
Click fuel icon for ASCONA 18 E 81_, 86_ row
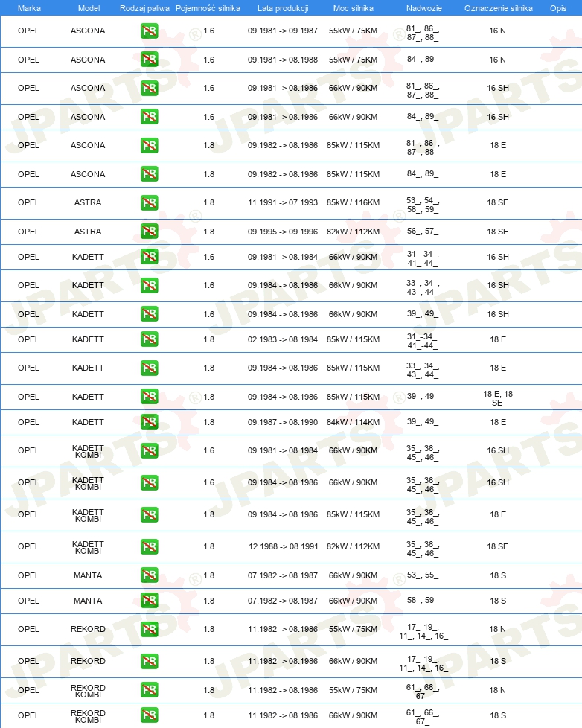coord(149,145)
